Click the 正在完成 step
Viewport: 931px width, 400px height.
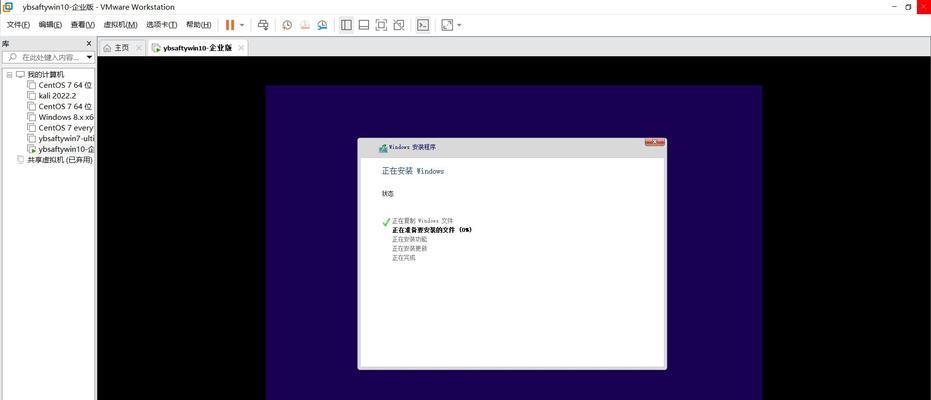coord(404,258)
